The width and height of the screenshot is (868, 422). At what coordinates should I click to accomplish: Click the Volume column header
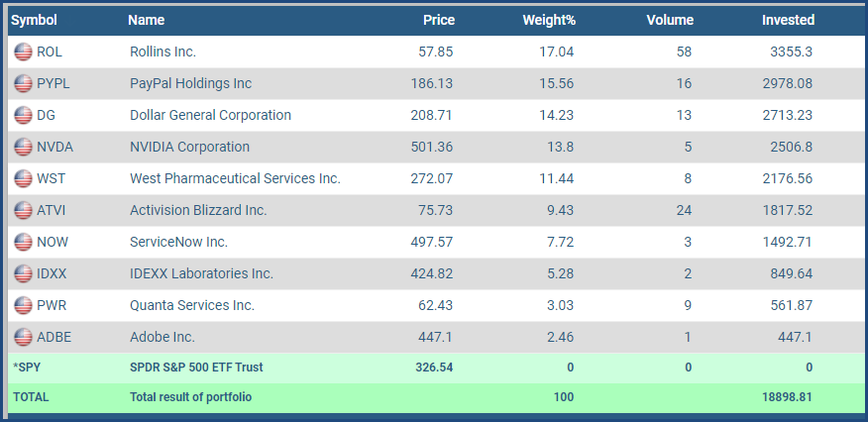670,20
